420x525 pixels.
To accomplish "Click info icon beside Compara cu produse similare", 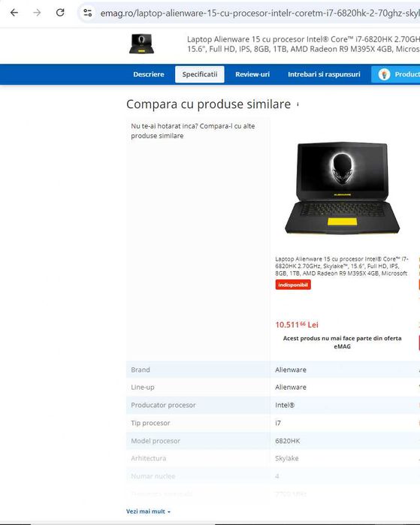I will (x=298, y=105).
